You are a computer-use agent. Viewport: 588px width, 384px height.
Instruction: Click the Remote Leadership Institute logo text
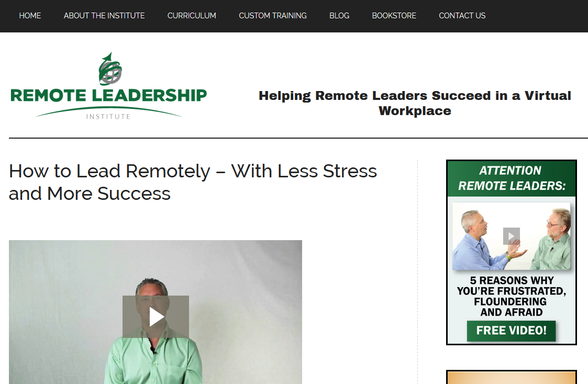tap(109, 96)
